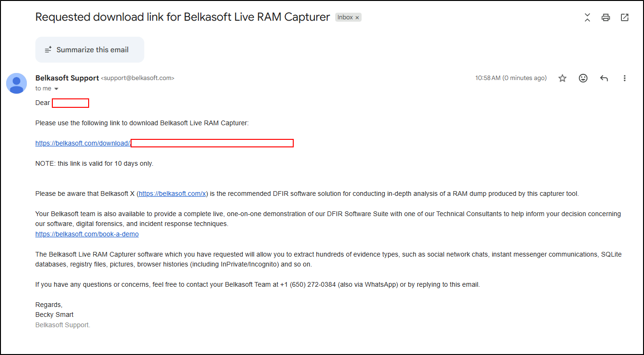Click the sender's profile avatar
Image resolution: width=644 pixels, height=355 pixels.
tap(17, 83)
